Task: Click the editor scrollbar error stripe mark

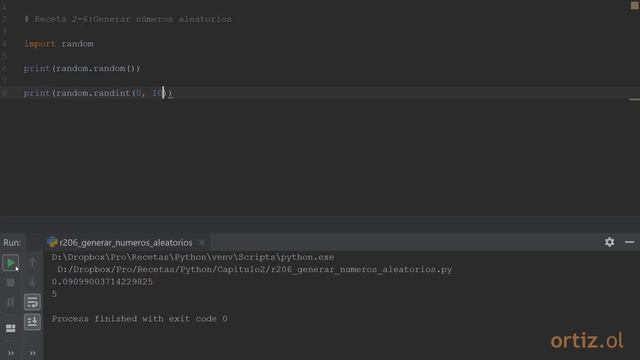Action: (x=634, y=99)
